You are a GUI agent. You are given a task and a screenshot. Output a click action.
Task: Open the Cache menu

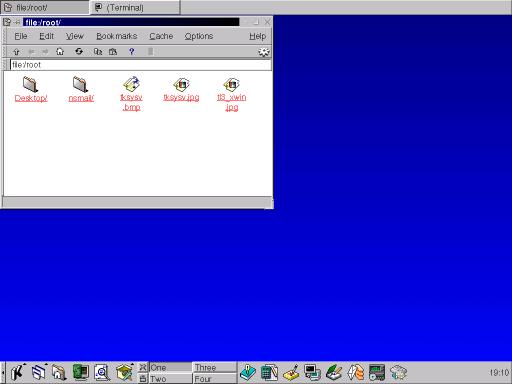click(x=161, y=36)
